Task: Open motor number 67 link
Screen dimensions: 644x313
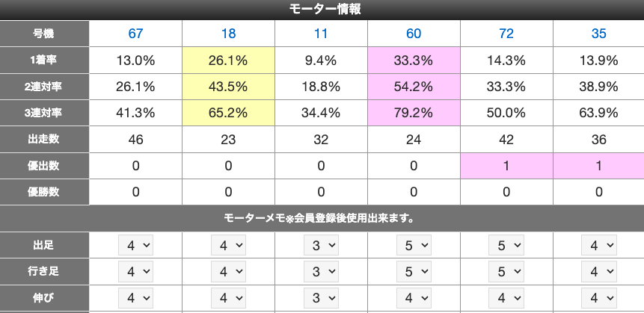Action: [x=135, y=34]
